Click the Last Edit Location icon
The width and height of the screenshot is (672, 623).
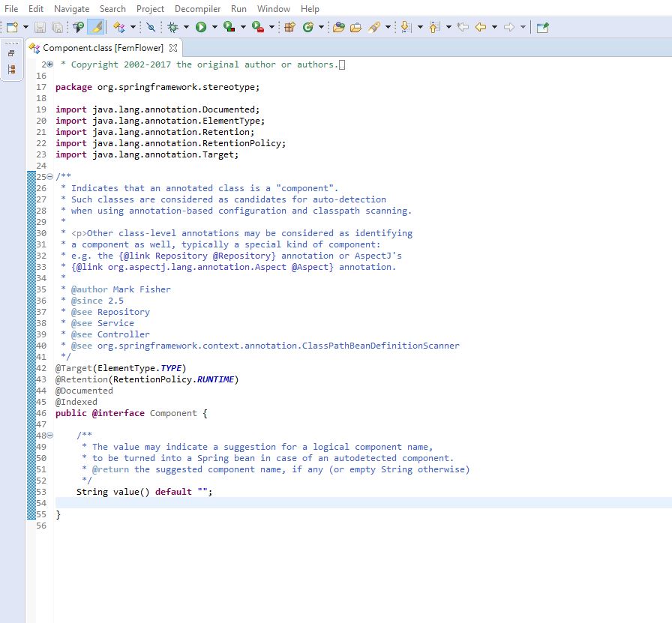(x=463, y=28)
